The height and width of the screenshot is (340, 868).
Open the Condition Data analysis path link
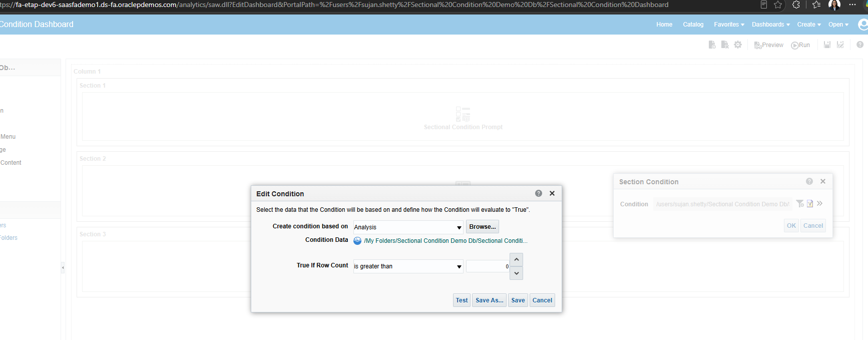point(446,241)
